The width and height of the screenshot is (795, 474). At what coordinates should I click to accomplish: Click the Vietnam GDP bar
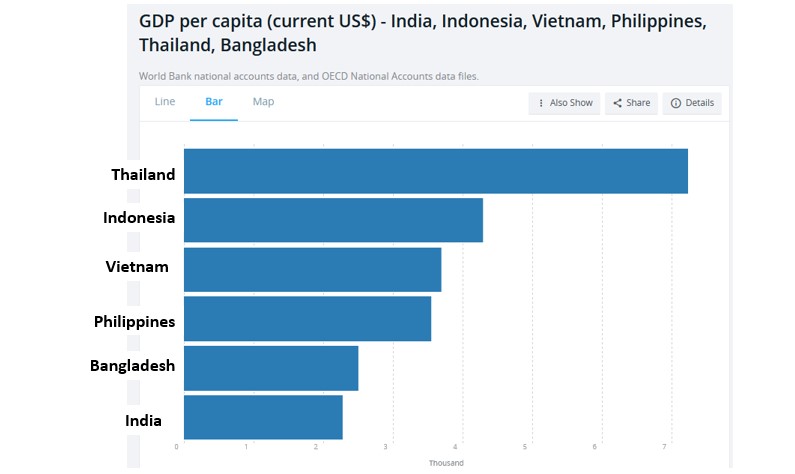click(x=312, y=269)
